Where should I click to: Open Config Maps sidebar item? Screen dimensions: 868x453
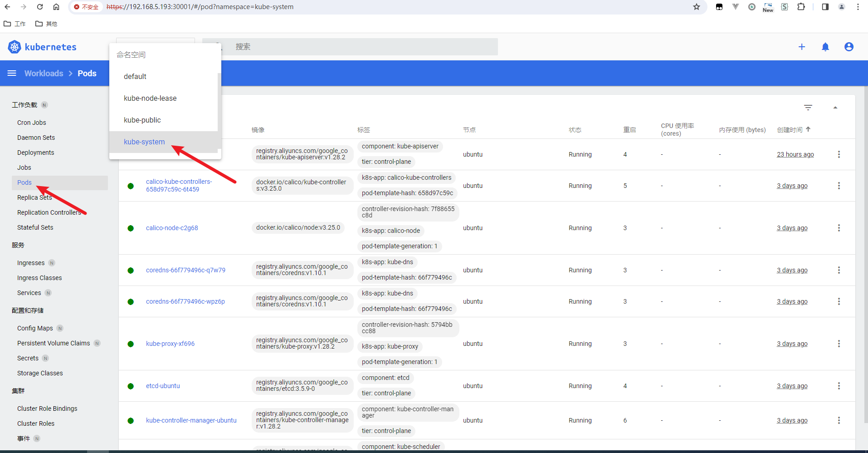(x=35, y=328)
